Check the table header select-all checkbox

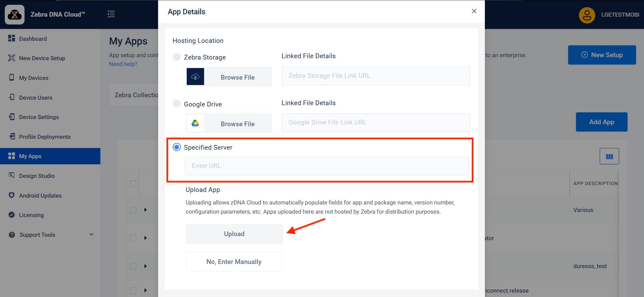coord(133,184)
